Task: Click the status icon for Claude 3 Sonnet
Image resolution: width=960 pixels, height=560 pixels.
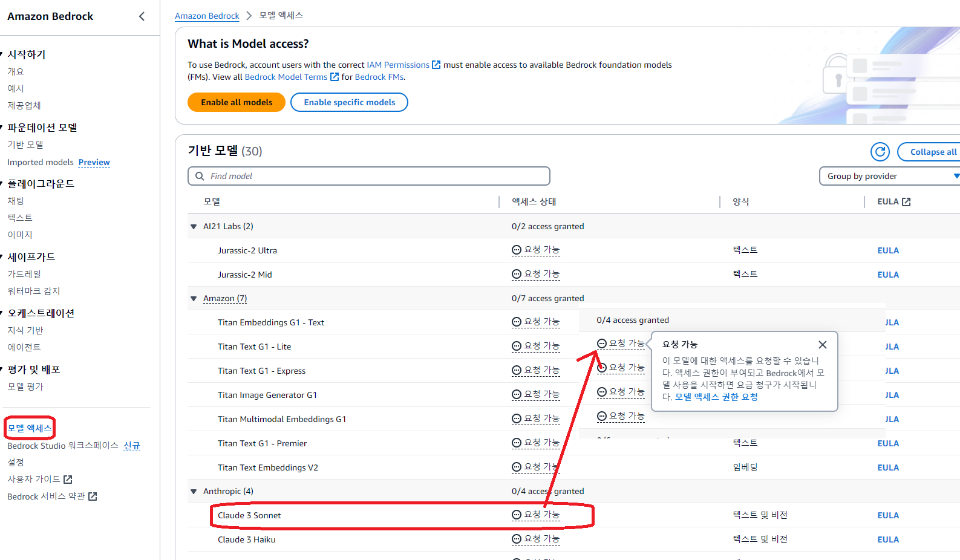Action: 517,515
